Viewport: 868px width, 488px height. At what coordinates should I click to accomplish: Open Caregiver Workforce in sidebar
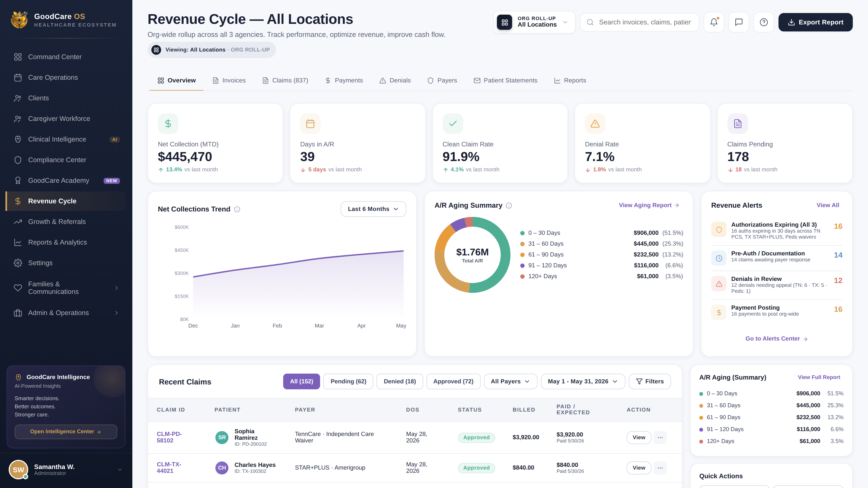pos(66,118)
